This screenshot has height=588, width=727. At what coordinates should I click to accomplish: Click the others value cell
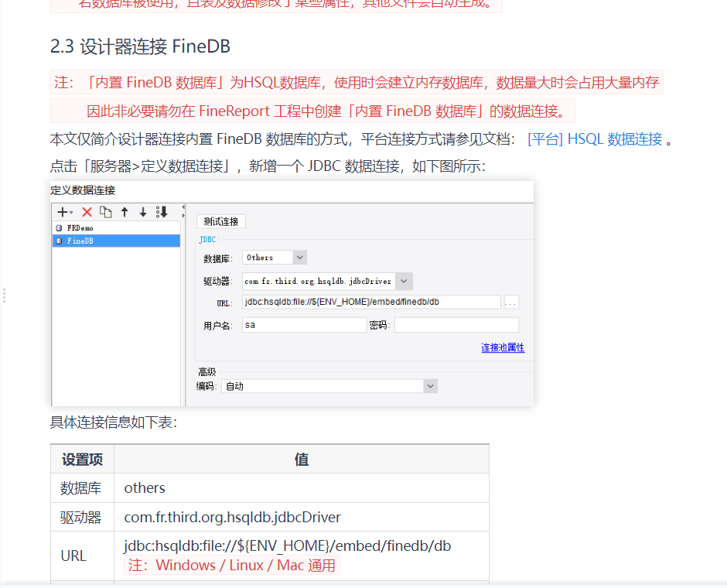pos(302,488)
